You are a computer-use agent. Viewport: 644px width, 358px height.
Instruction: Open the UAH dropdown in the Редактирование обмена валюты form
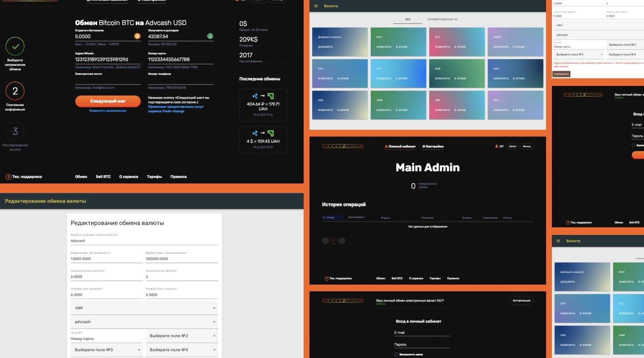(144, 308)
